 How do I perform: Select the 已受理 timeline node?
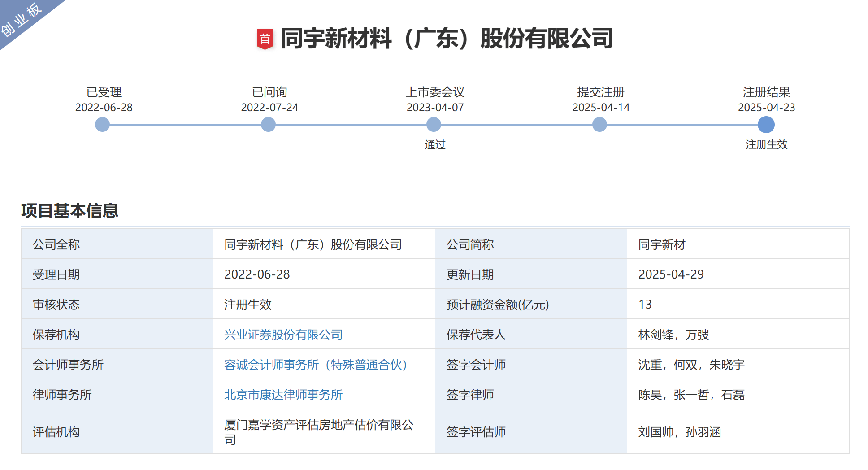click(103, 125)
